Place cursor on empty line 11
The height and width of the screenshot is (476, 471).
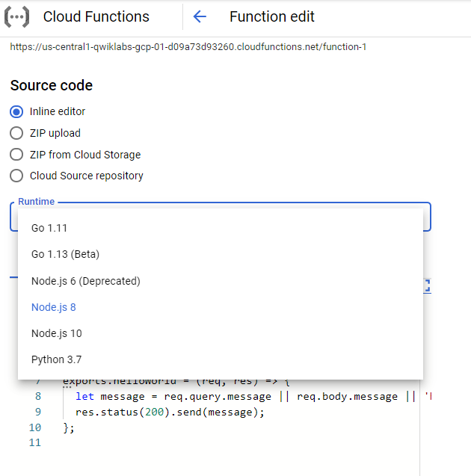point(240,442)
